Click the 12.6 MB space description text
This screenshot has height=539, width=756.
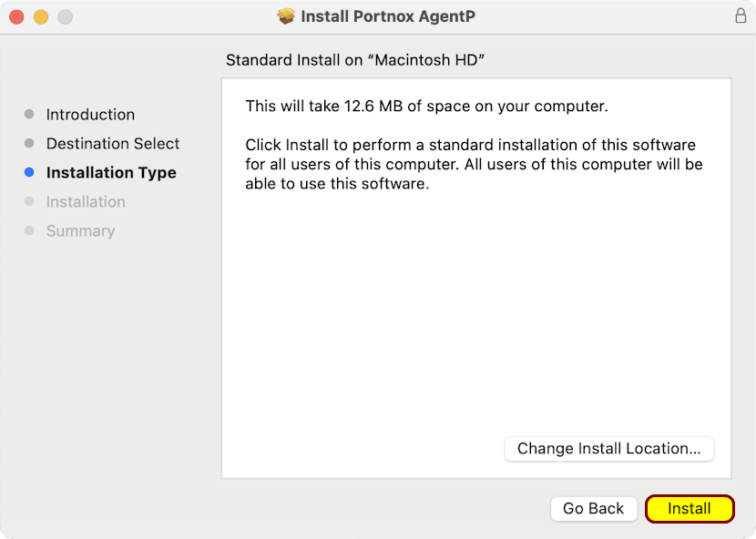[426, 106]
